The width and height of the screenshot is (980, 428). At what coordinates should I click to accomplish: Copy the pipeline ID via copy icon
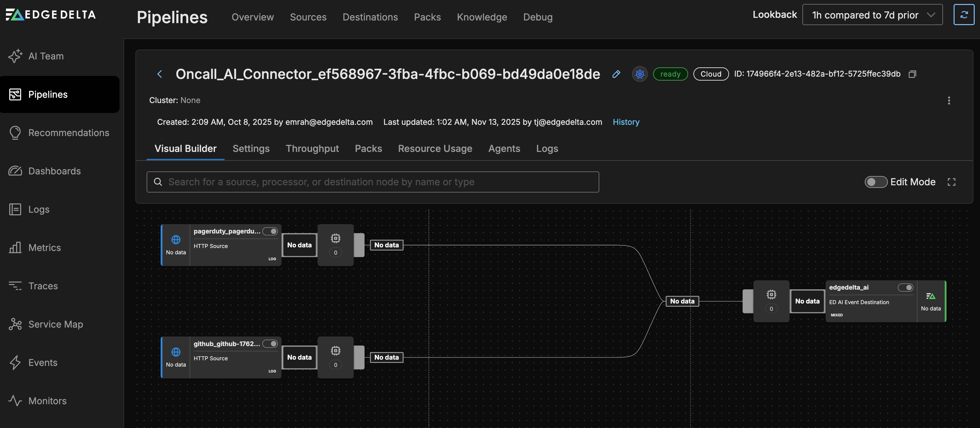pyautogui.click(x=913, y=74)
